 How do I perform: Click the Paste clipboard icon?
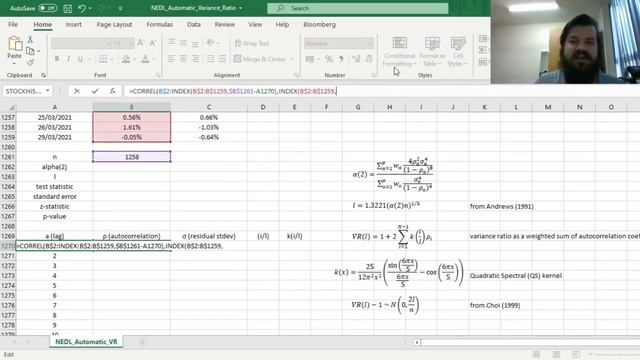[x=15, y=44]
